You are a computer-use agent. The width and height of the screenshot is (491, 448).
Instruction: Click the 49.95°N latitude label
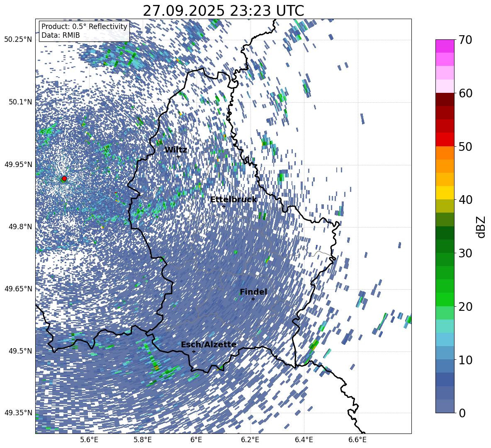(x=18, y=164)
